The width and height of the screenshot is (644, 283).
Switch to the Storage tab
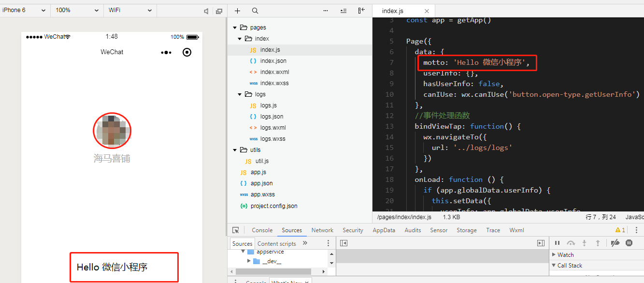click(x=467, y=230)
